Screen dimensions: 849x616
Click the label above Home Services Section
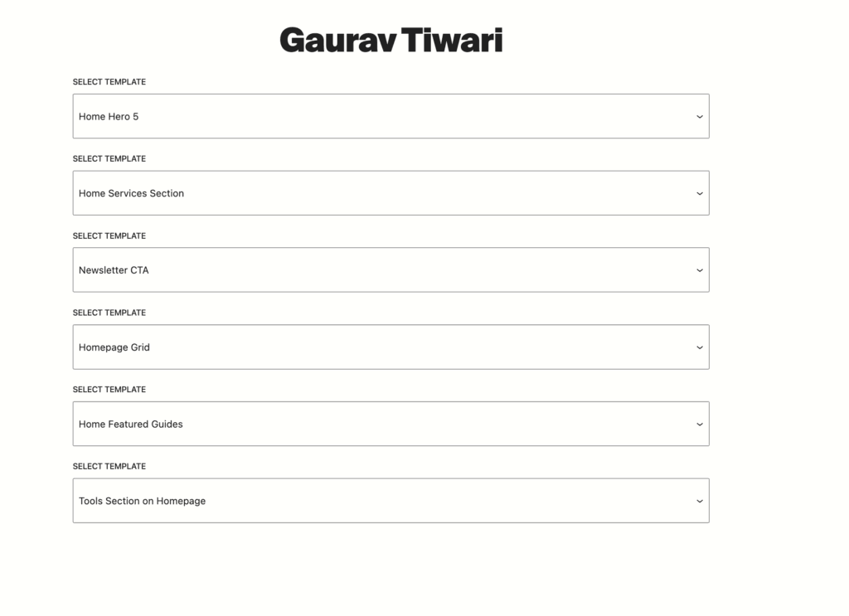point(109,158)
